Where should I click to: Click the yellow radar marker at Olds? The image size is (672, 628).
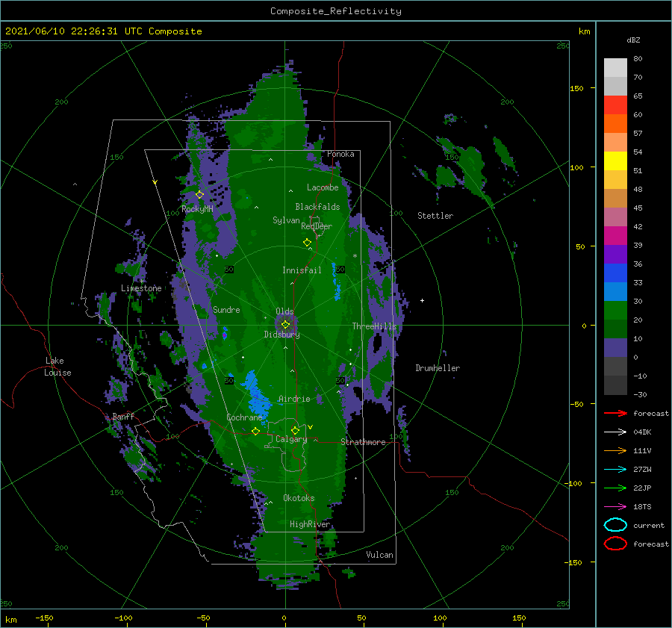(285, 325)
